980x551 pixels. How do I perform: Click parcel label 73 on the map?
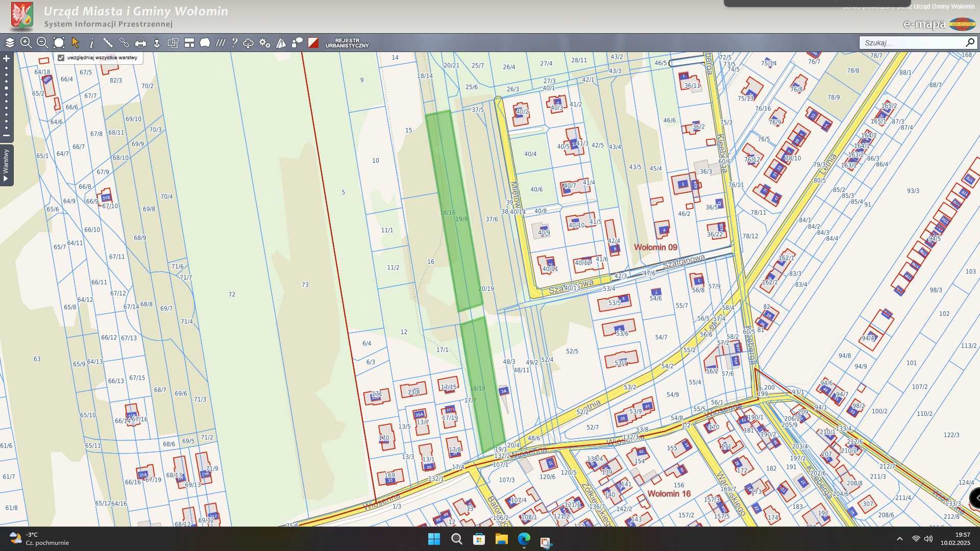pos(305,285)
